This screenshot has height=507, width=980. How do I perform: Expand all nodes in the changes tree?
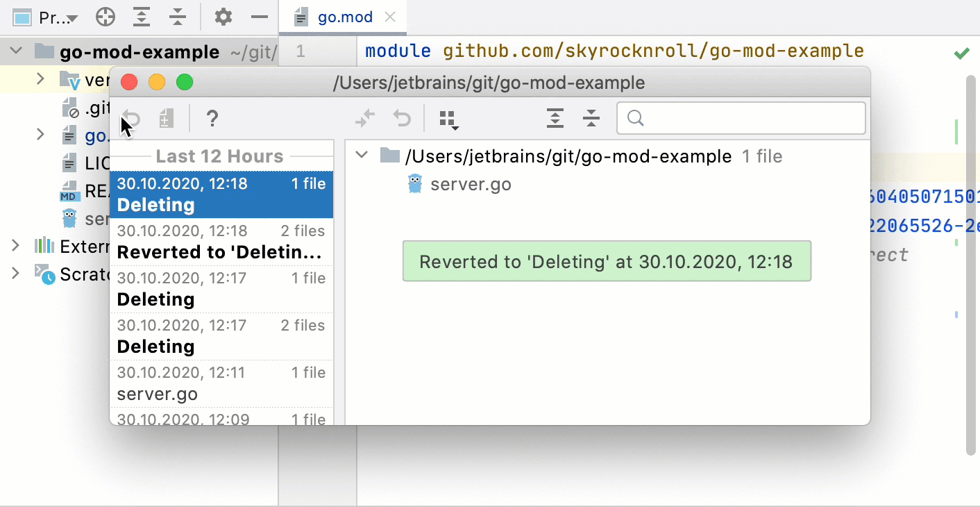pyautogui.click(x=555, y=118)
